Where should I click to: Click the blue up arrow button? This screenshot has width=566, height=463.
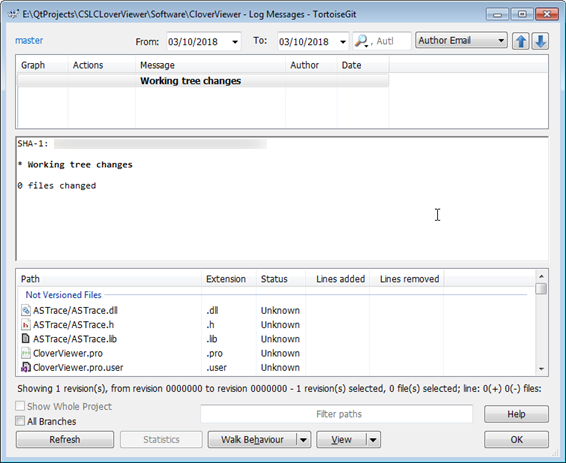click(x=521, y=41)
